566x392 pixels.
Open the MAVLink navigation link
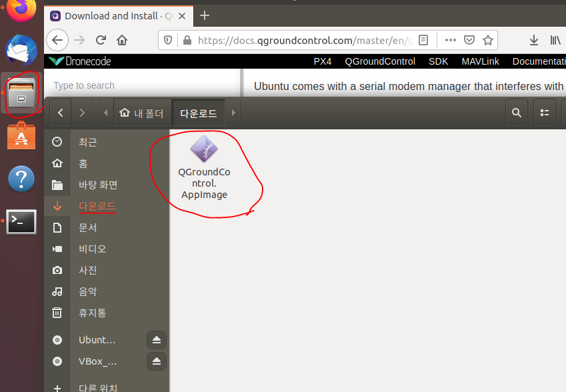pos(480,61)
